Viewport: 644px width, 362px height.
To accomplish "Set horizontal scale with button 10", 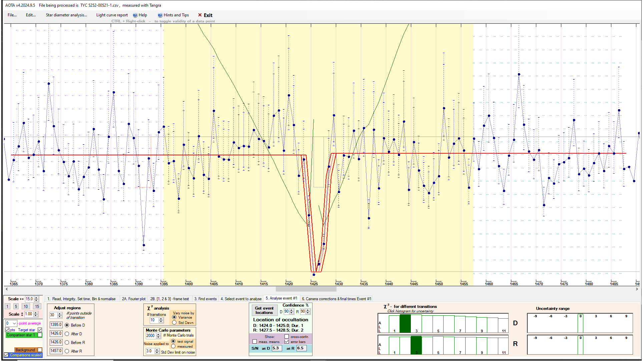I will pyautogui.click(x=26, y=307).
